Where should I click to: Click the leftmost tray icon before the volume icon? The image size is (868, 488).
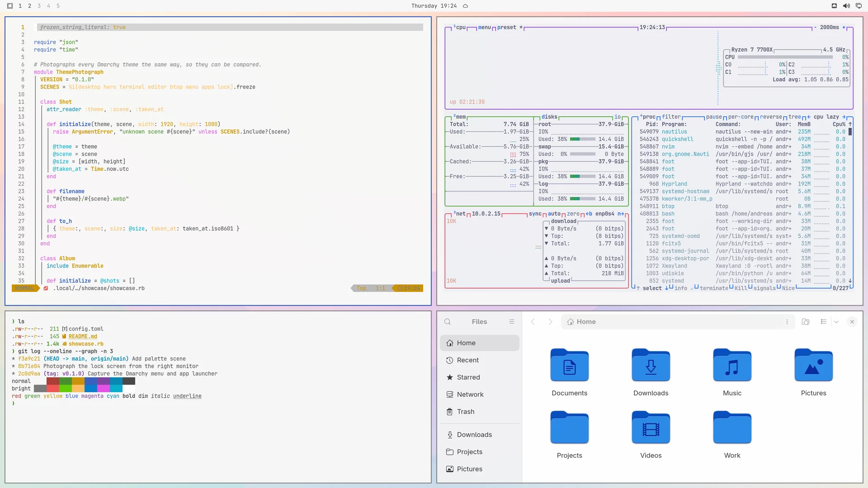pyautogui.click(x=835, y=6)
